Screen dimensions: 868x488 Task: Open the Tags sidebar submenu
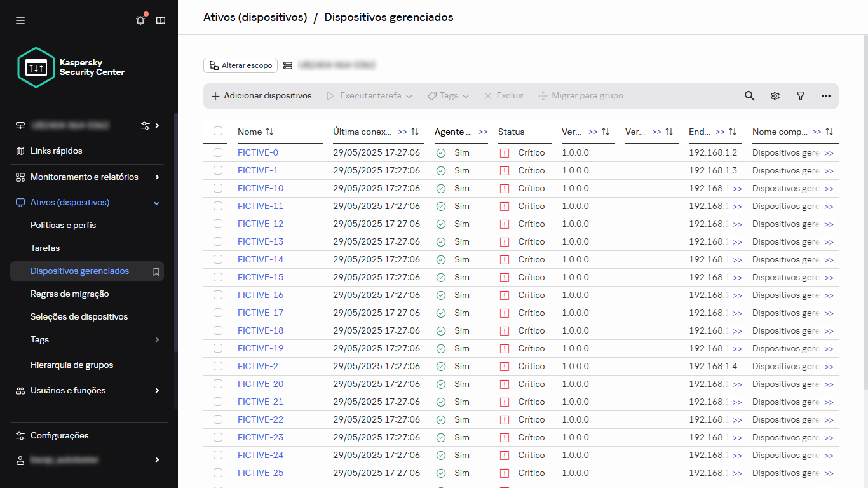point(39,339)
